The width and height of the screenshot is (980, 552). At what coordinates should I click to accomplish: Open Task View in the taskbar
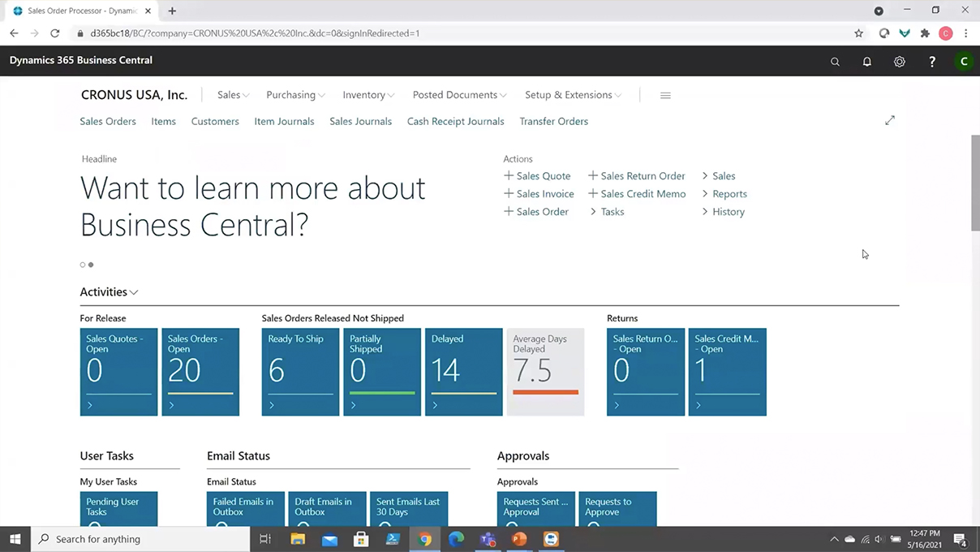coord(265,539)
